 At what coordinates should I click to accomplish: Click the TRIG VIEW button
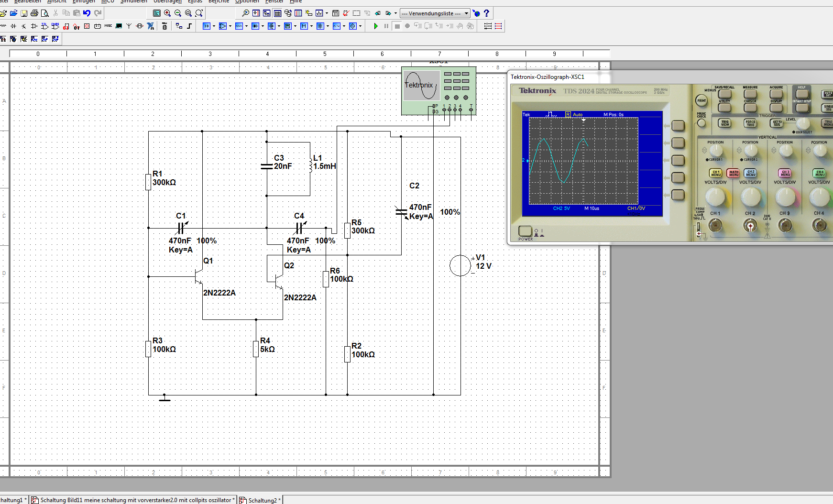click(725, 123)
